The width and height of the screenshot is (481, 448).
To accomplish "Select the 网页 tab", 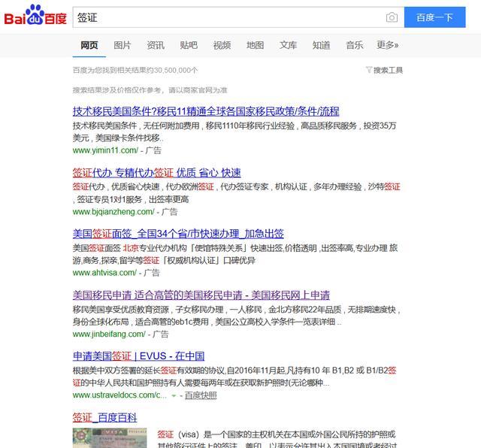I will (x=89, y=45).
